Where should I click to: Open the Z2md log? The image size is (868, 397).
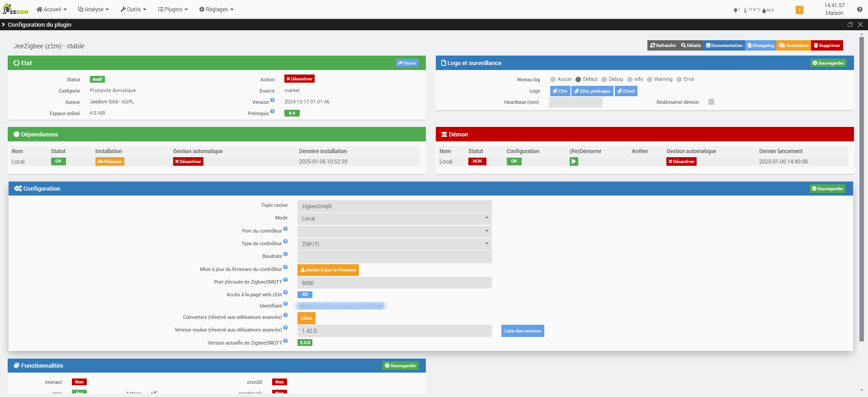click(626, 91)
